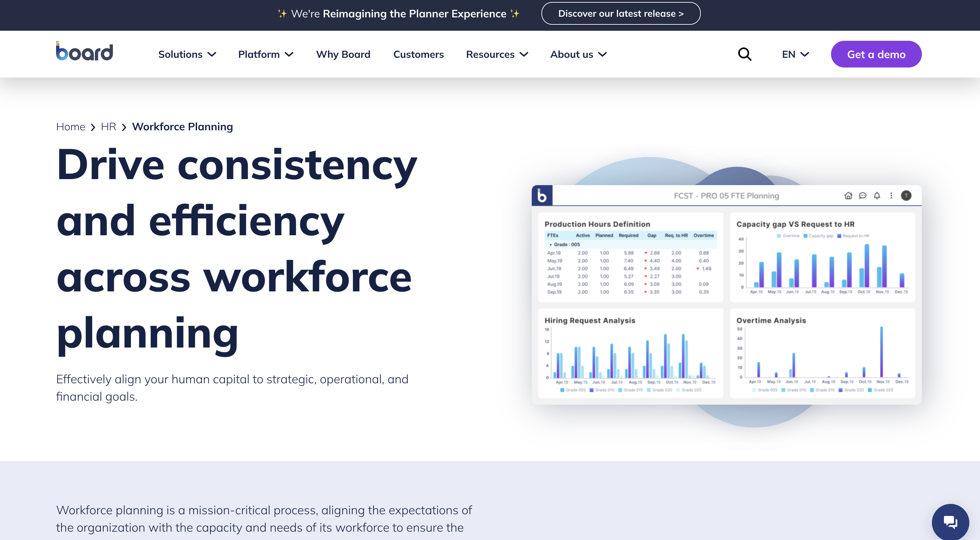Viewport: 980px width, 540px height.
Task: Expand the Resources menu
Action: coord(497,54)
